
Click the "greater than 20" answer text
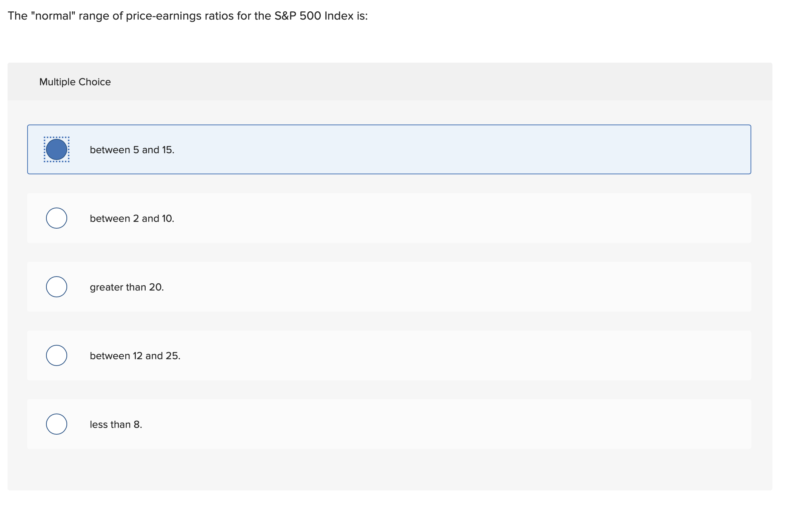pos(126,287)
